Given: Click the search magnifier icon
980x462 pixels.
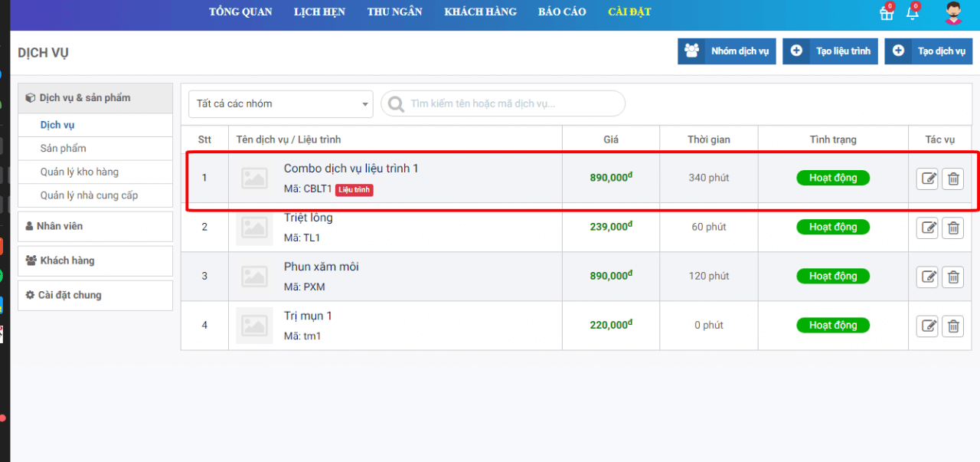Looking at the screenshot, I should pyautogui.click(x=396, y=104).
